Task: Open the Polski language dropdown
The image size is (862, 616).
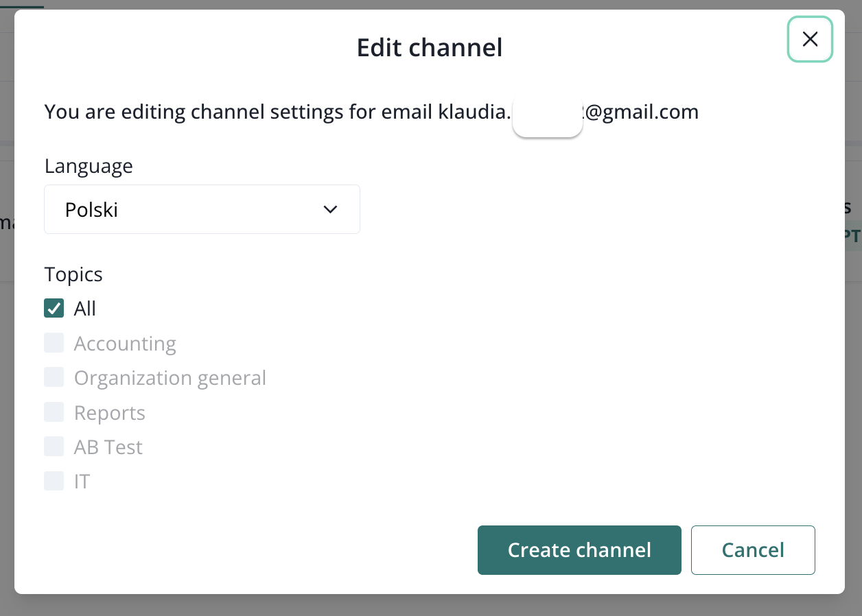Action: tap(201, 209)
